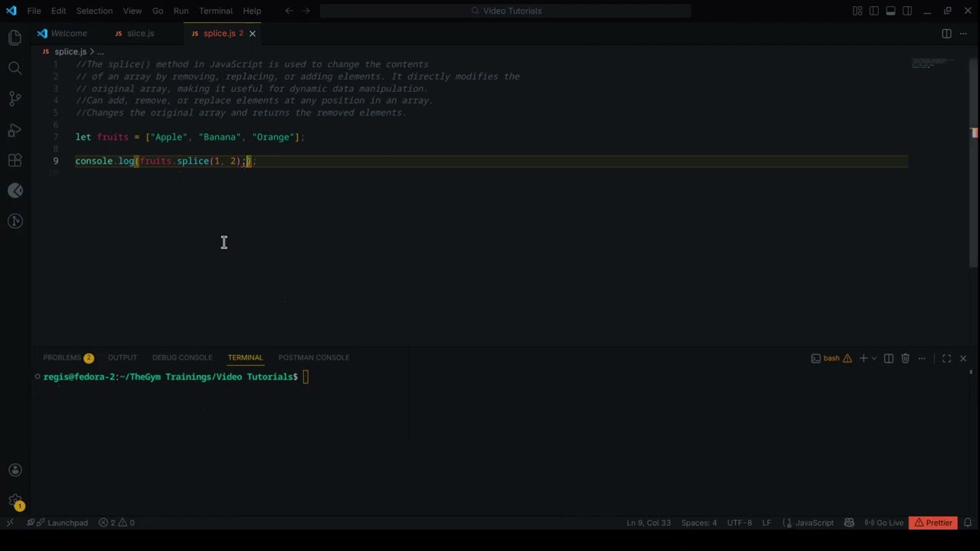
Task: Click the editor vertical scrollbar
Action: coord(974,162)
